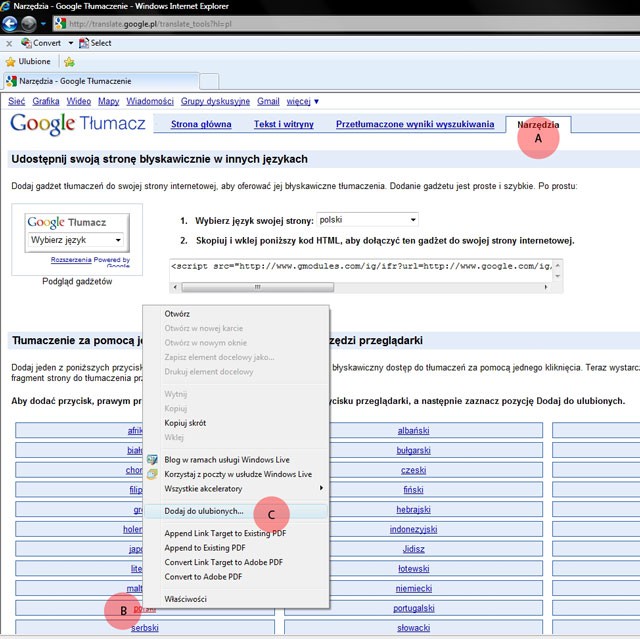Click the Google favicon in address bar
The height and width of the screenshot is (639, 640).
pos(60,24)
